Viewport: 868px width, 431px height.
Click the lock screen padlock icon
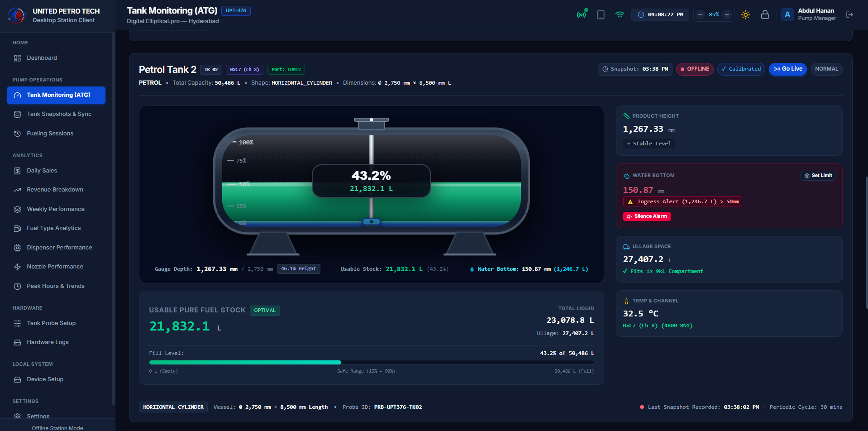click(765, 14)
